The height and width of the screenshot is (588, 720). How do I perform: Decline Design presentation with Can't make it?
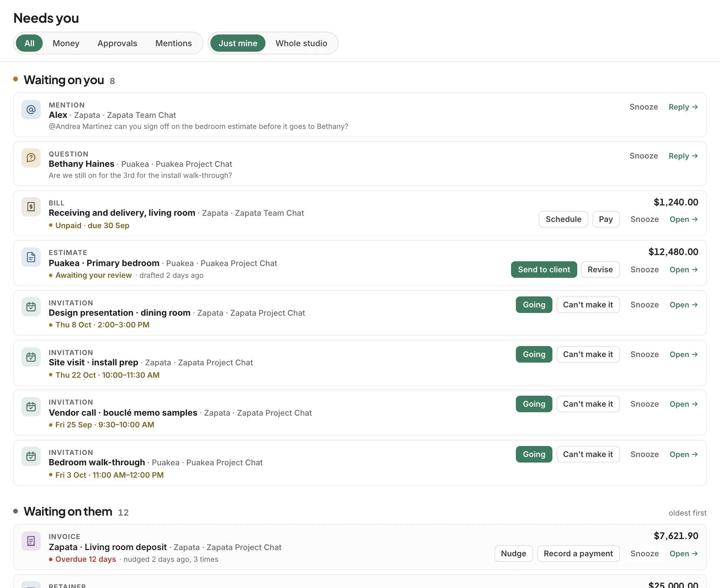pyautogui.click(x=588, y=305)
